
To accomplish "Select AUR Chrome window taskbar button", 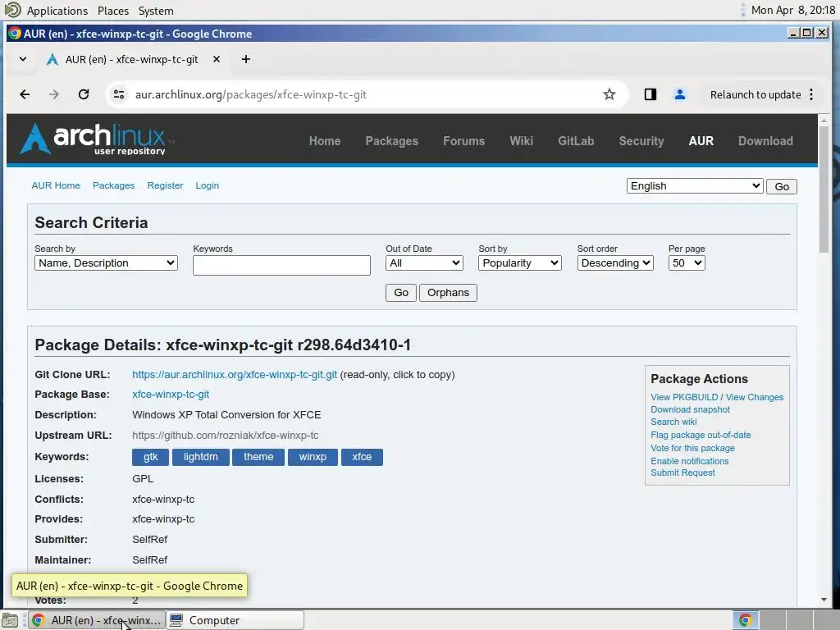I will tap(97, 620).
